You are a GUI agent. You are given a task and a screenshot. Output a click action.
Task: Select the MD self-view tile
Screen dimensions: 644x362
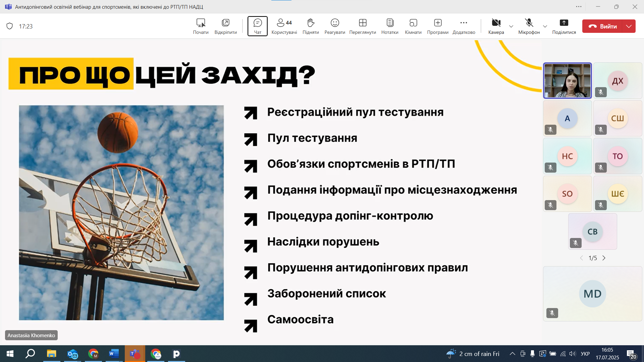(593, 294)
